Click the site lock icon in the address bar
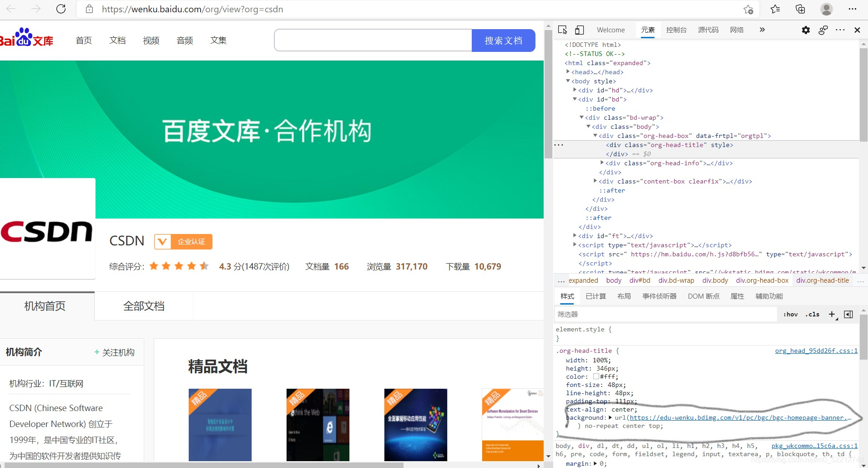 [90, 9]
